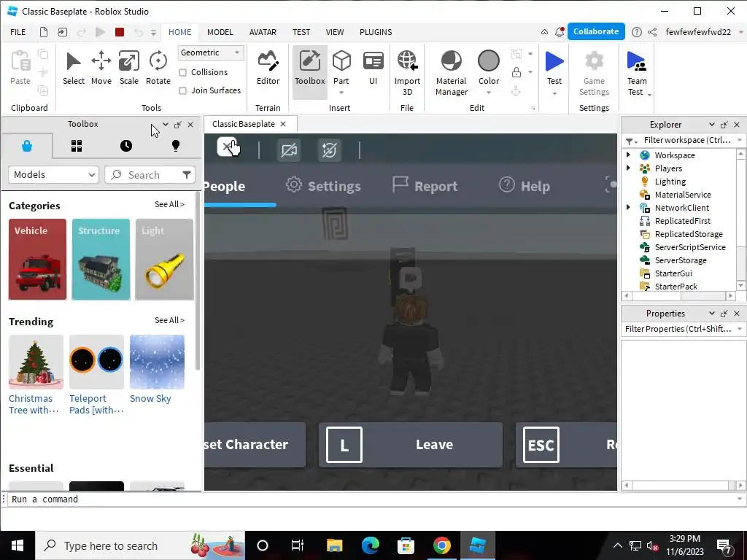Image resolution: width=747 pixels, height=560 pixels.
Task: Open Settings tab in game menu
Action: pos(323,186)
